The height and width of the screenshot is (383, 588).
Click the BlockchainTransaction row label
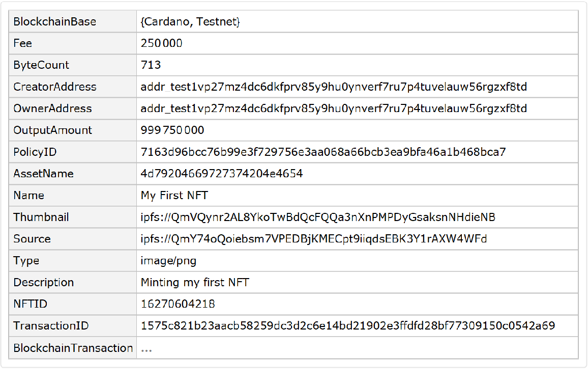point(73,348)
